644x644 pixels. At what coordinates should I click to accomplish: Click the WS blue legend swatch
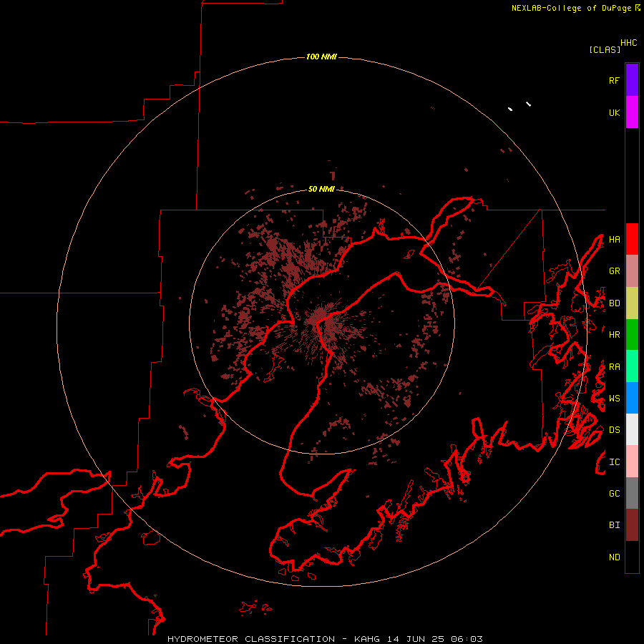(x=632, y=398)
